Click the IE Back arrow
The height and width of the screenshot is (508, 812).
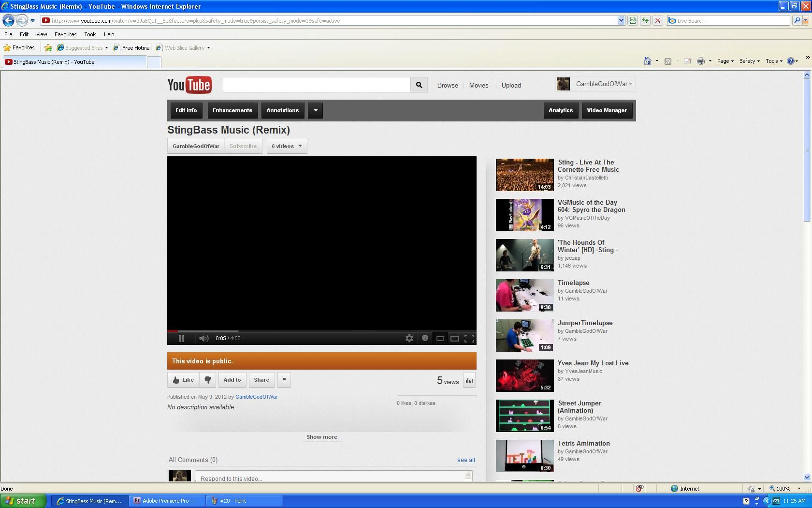8,20
